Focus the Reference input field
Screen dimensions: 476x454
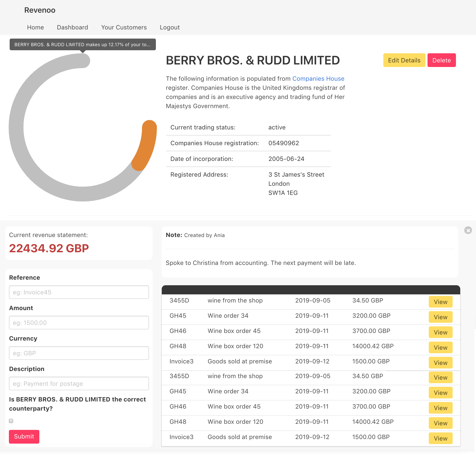[x=79, y=292]
